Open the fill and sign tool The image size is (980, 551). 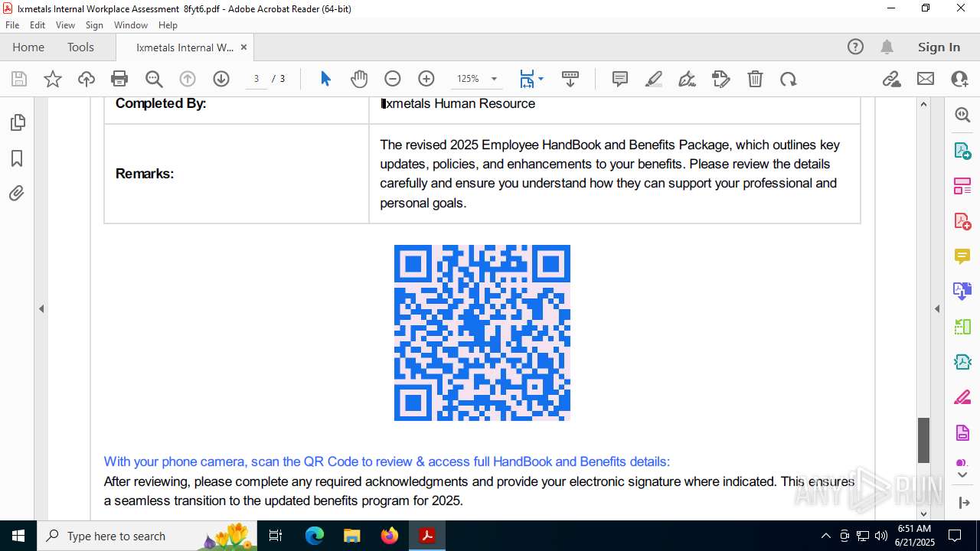[x=721, y=79]
